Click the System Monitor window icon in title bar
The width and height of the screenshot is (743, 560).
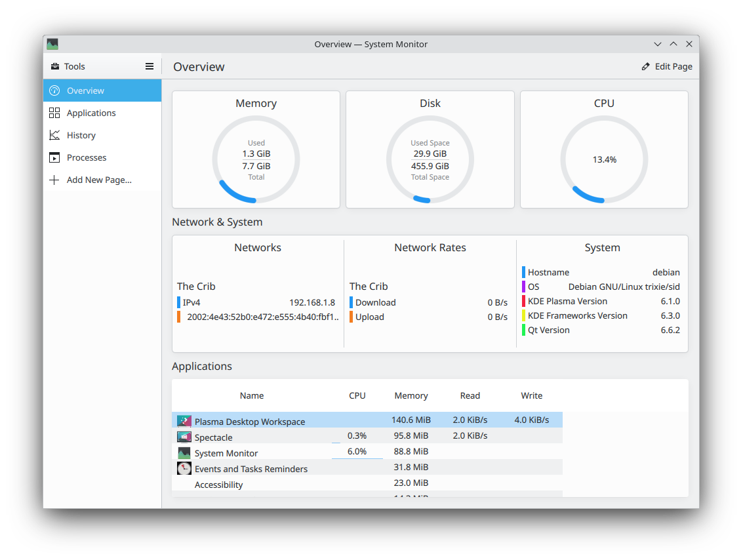(52, 44)
